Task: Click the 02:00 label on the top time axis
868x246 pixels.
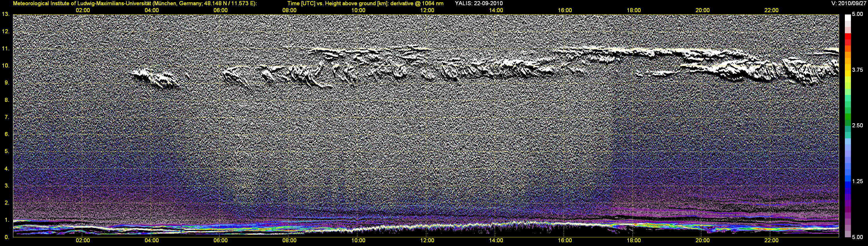Action: [x=83, y=10]
